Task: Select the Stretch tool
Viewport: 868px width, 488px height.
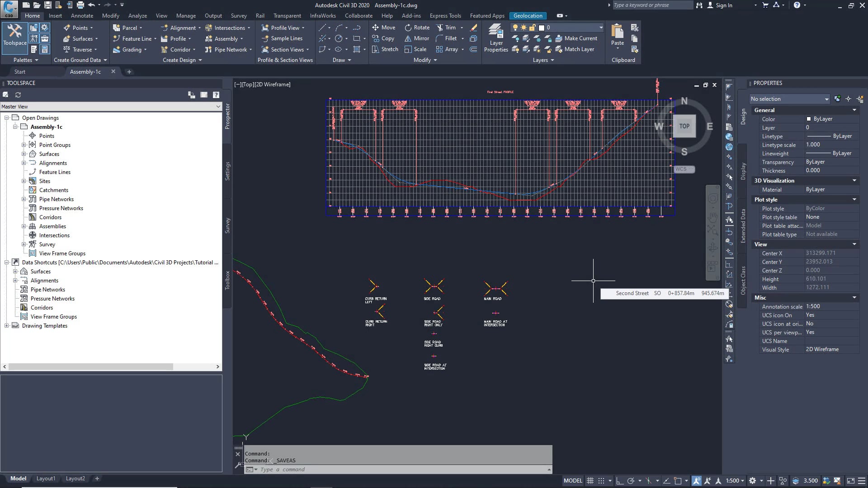Action: click(385, 49)
